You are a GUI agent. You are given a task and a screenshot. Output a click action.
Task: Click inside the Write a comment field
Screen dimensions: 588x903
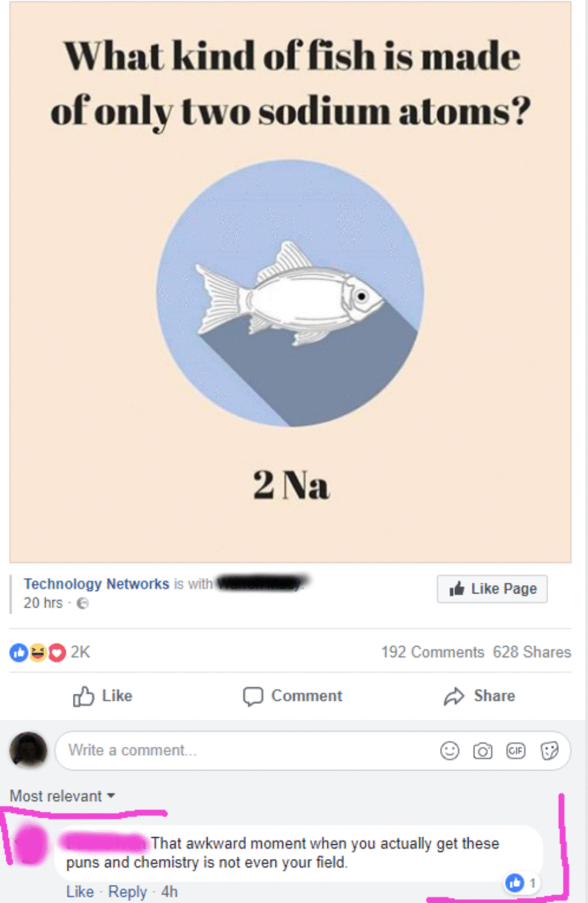click(x=247, y=751)
